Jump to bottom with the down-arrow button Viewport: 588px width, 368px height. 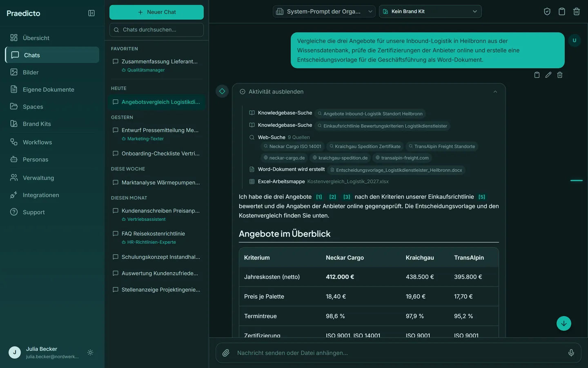564,323
